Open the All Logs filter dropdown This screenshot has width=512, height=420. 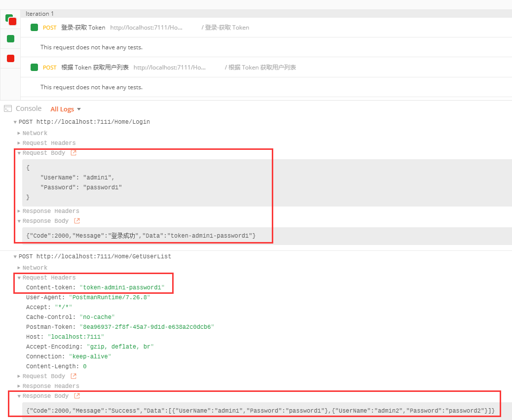coord(65,109)
